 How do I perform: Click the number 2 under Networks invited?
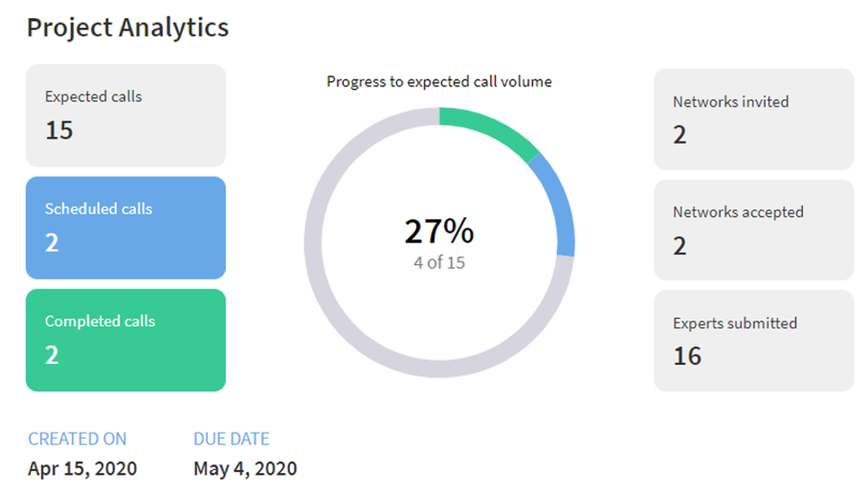(679, 135)
